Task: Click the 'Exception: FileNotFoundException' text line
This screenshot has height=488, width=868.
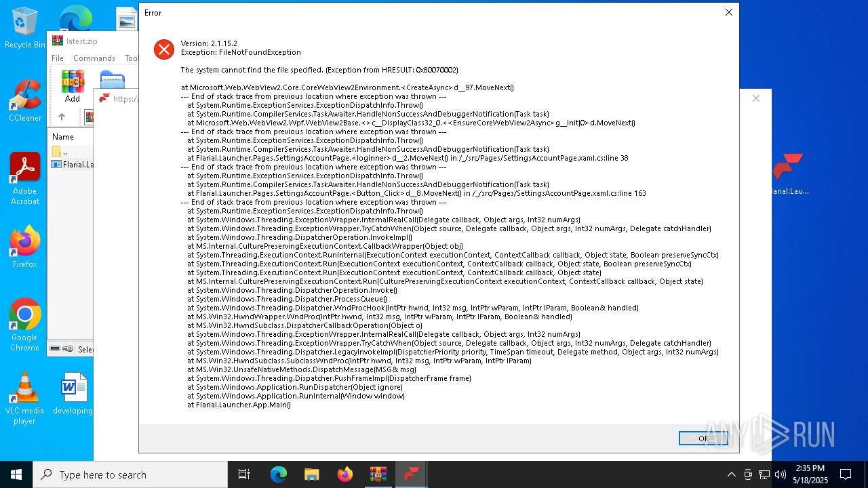Action: [x=241, y=52]
